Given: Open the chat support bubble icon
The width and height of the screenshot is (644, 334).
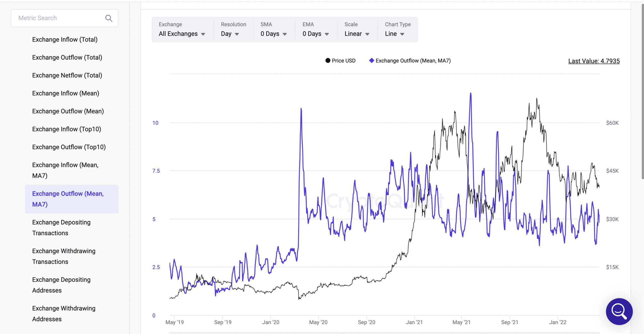Looking at the screenshot, I should coord(619,311).
